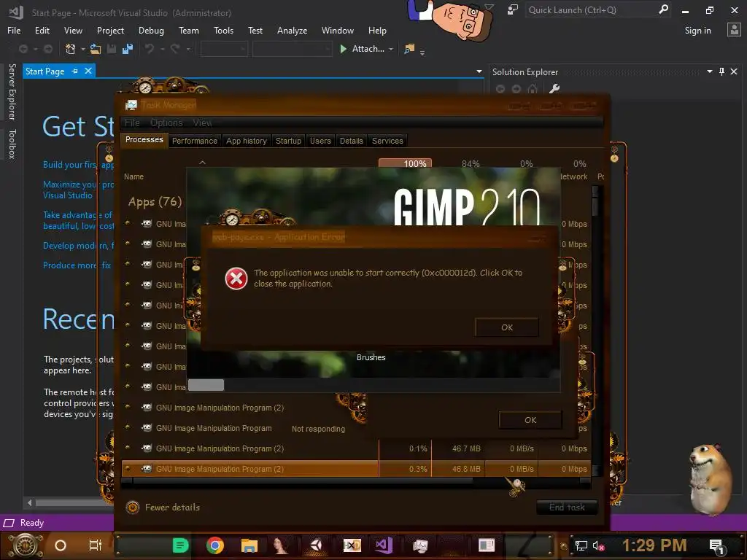Switch to Task Manager Details tab
This screenshot has height=560, width=747.
[351, 141]
